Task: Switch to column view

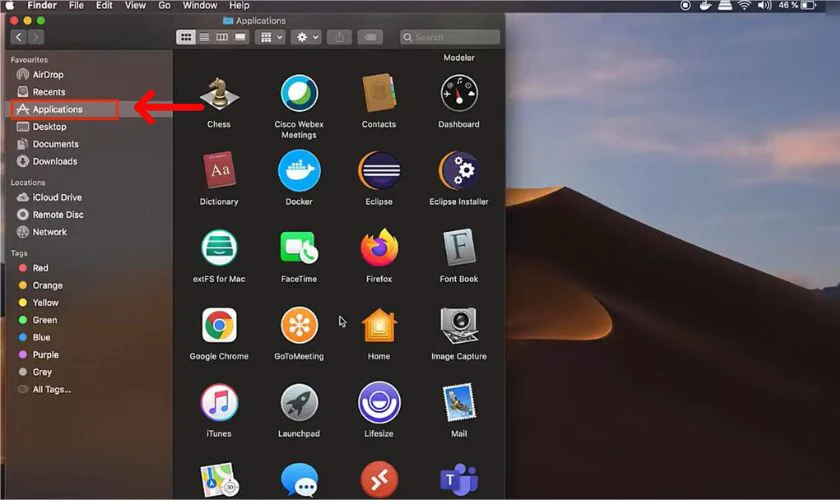Action: (x=222, y=37)
